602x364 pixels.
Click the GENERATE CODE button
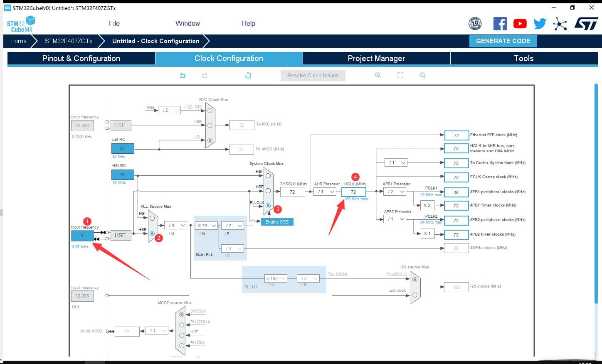pyautogui.click(x=503, y=41)
